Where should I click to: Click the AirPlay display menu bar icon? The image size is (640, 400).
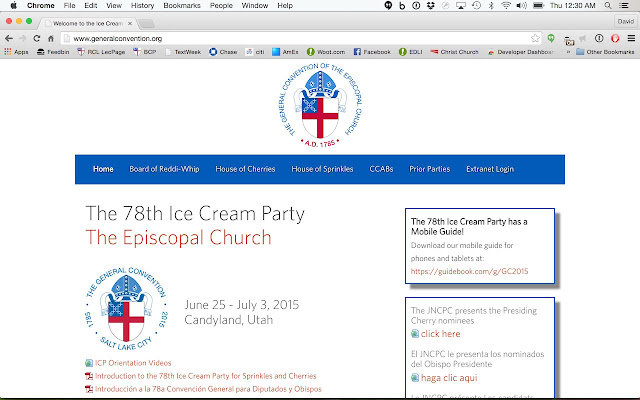pyautogui.click(x=461, y=5)
